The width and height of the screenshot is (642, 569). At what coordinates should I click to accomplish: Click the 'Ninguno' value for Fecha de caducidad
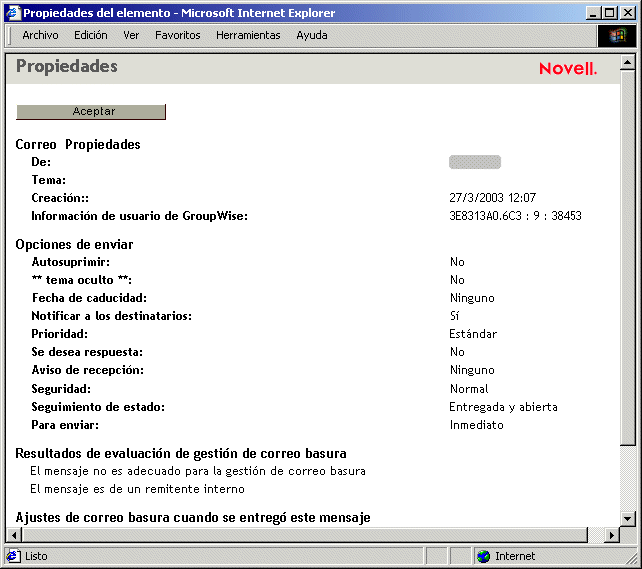[x=472, y=298]
